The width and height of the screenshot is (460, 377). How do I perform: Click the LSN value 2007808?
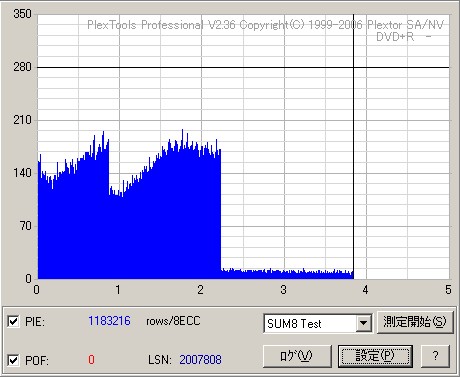200,360
